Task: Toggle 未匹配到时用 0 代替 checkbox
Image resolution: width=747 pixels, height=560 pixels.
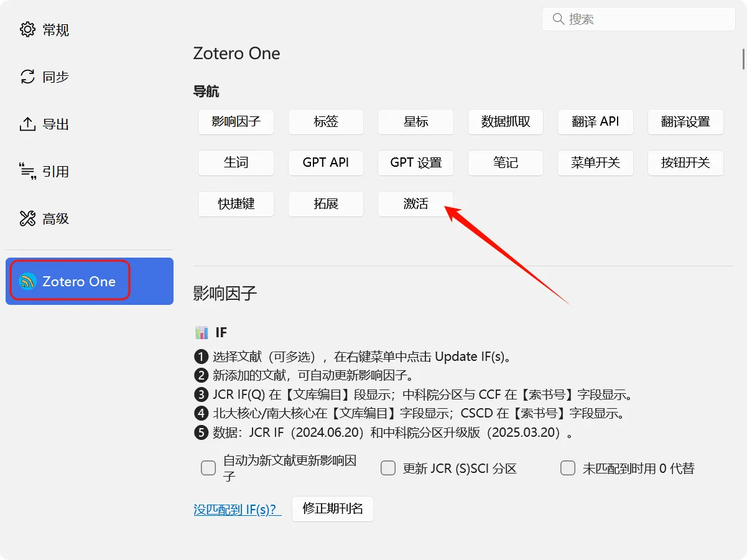Action: [x=568, y=468]
